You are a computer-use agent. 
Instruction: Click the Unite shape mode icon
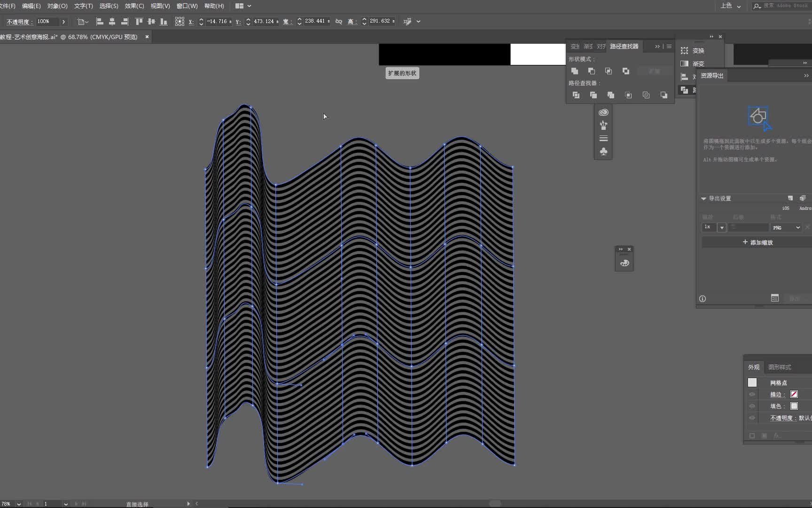click(x=575, y=71)
